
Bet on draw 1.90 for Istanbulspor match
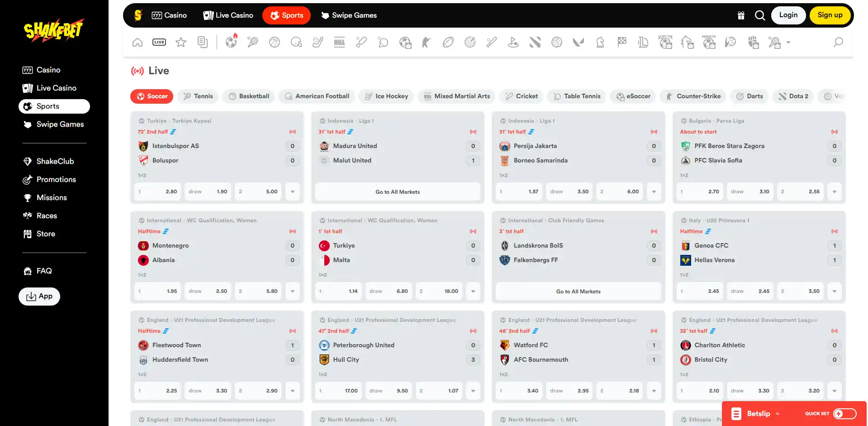point(208,191)
